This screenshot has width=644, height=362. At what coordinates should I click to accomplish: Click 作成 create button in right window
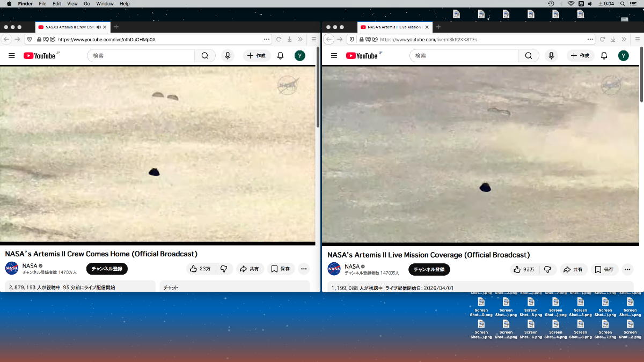580,56
